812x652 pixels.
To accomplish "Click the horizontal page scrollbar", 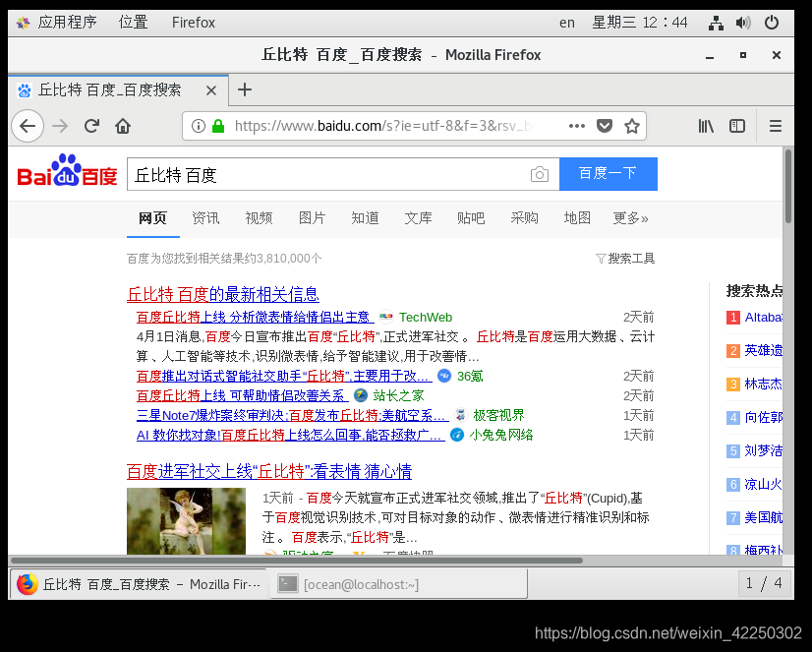I will tap(297, 561).
